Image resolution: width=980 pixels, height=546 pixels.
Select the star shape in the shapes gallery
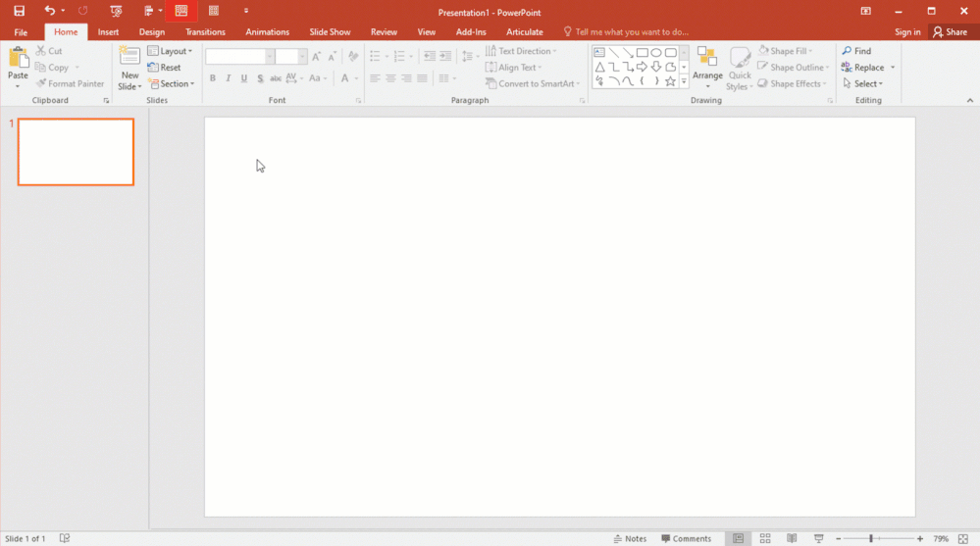(x=671, y=81)
